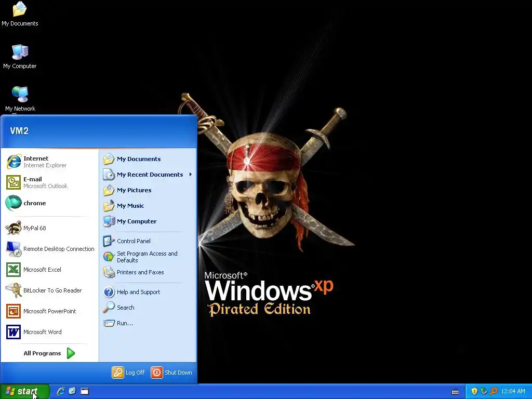Open Printers and Faxes
This screenshot has width=532, height=399.
pyautogui.click(x=148, y=272)
